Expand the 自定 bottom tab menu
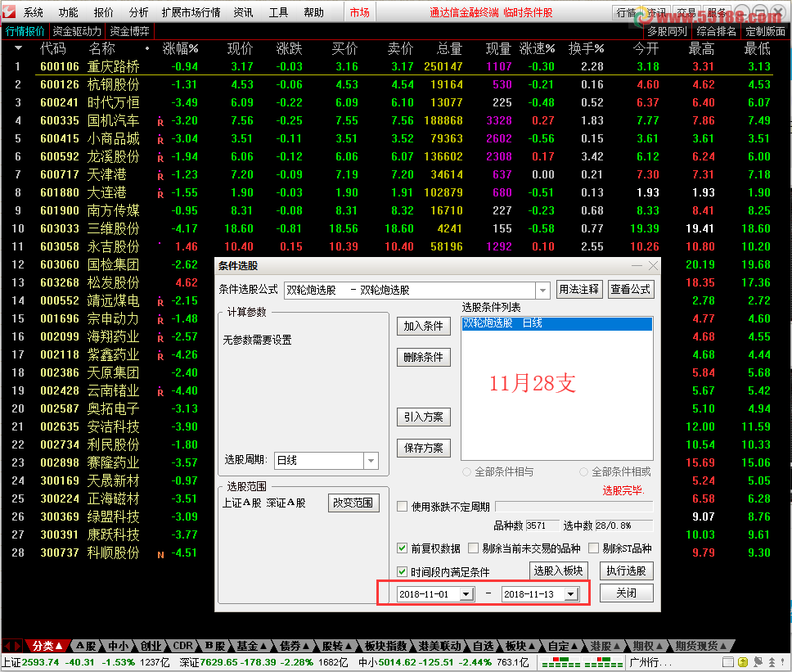792x672 pixels. pos(574,646)
